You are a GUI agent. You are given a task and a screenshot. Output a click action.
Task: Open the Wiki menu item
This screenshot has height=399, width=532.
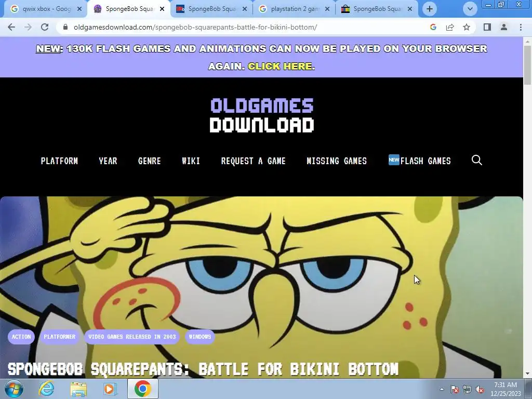(191, 161)
